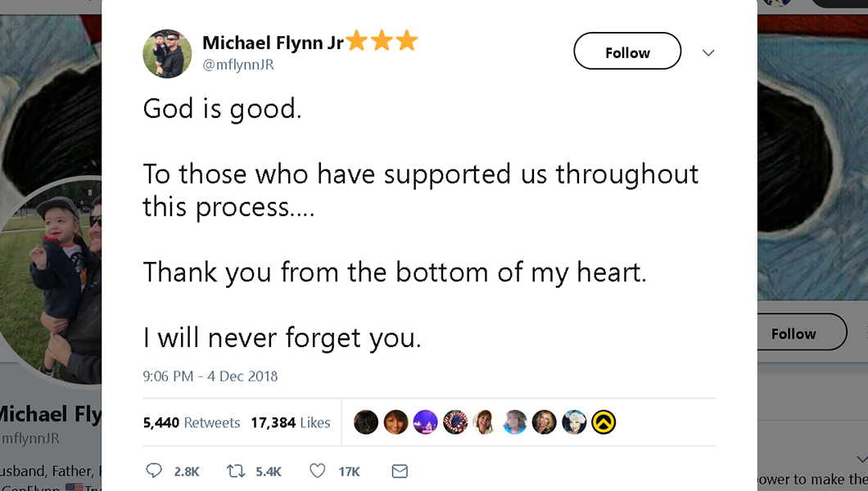Open the yellow and black arrow liker avatar
The image size is (868, 491).
point(604,422)
